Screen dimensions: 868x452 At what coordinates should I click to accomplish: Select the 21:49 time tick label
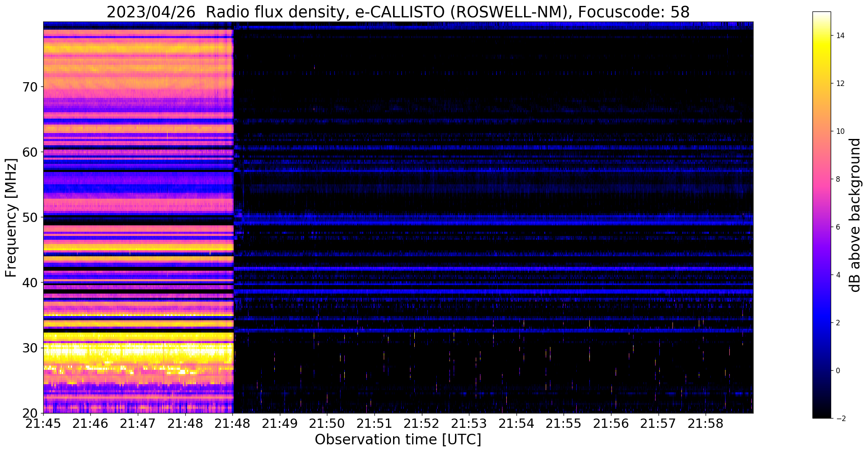279,423
